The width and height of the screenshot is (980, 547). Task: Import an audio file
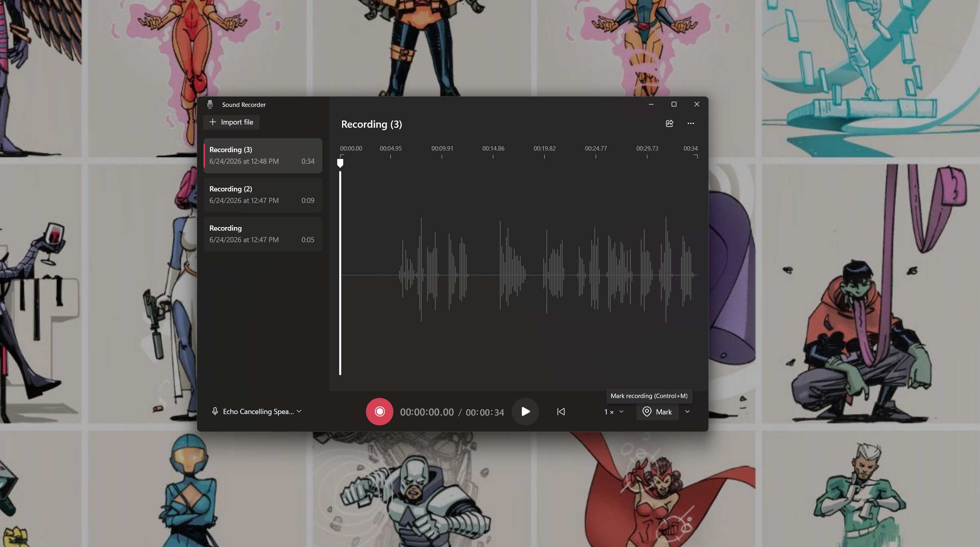click(231, 122)
